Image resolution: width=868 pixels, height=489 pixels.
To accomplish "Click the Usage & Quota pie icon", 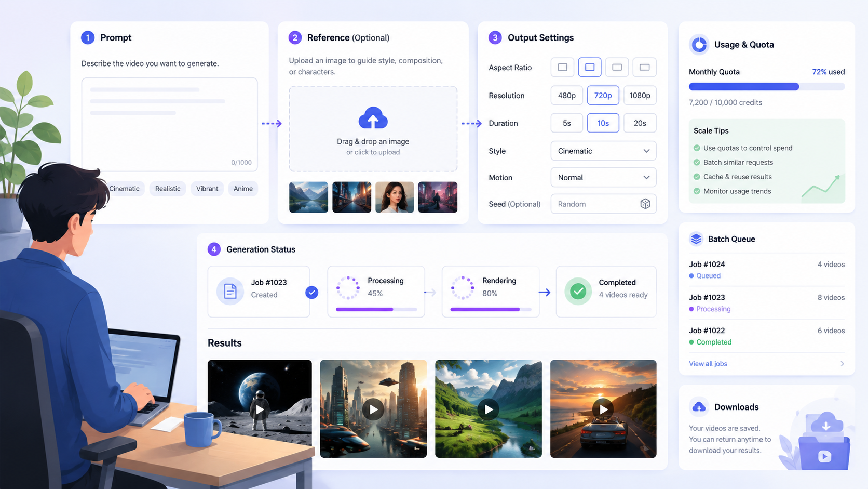I will click(x=699, y=45).
